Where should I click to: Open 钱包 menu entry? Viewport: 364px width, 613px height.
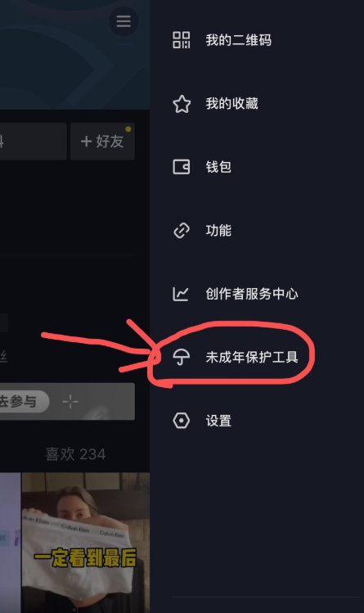click(256, 167)
